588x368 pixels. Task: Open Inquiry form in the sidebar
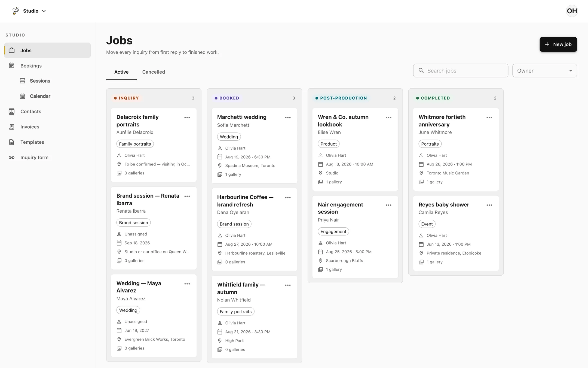click(47, 157)
